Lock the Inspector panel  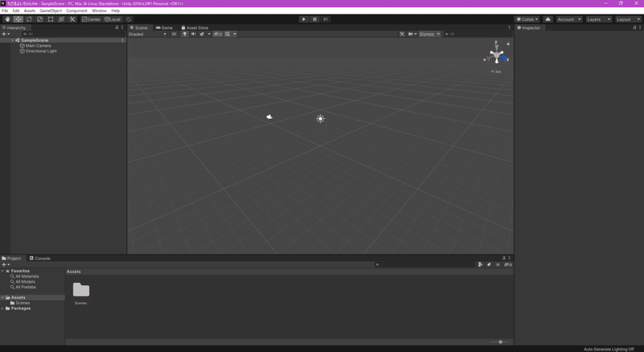click(634, 27)
